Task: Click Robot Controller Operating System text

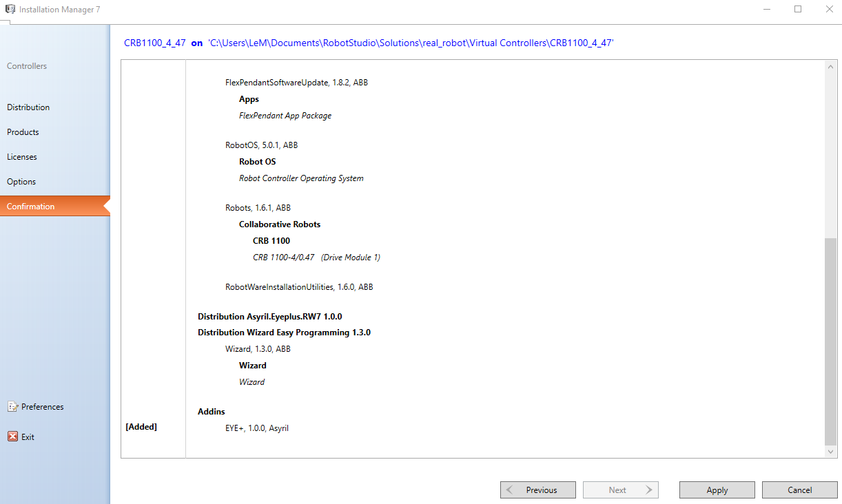Action: coord(301,178)
